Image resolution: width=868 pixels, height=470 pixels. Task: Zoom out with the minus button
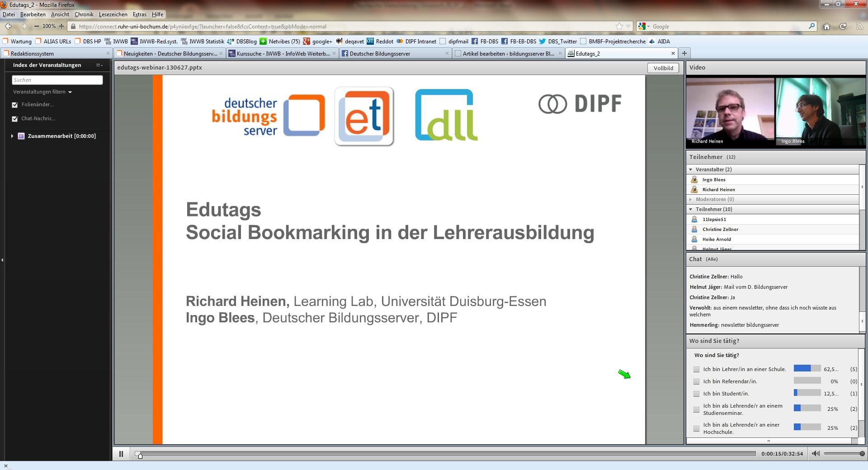click(x=37, y=26)
